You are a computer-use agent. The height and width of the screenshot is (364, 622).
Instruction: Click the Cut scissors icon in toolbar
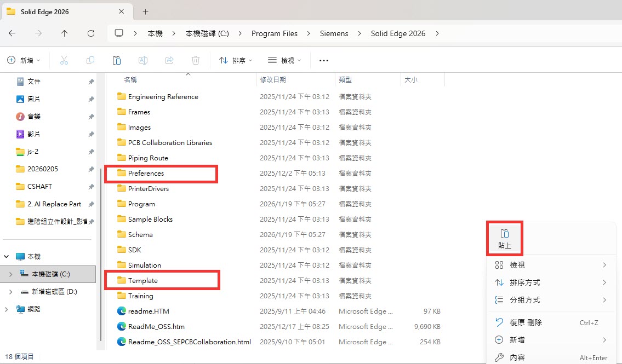pyautogui.click(x=64, y=60)
